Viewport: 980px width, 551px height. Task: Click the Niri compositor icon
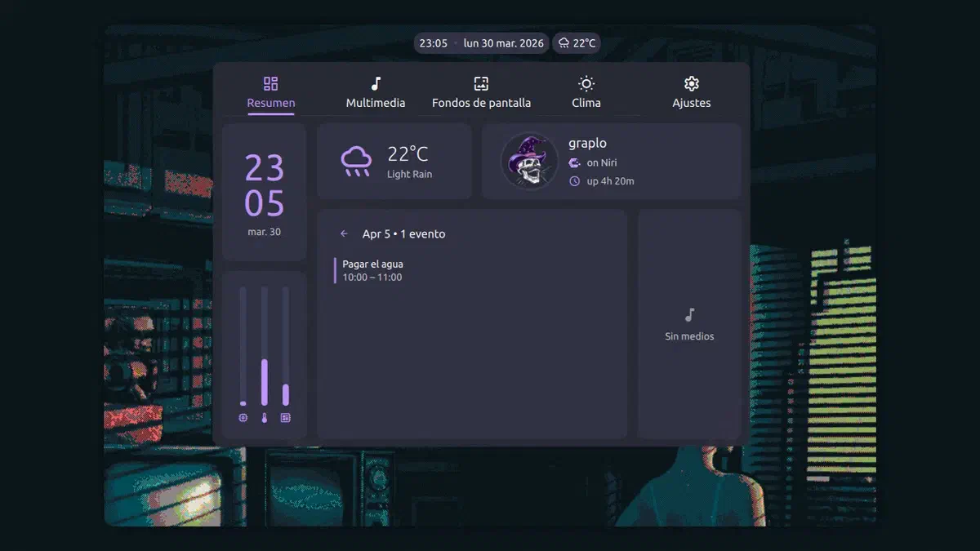(574, 163)
